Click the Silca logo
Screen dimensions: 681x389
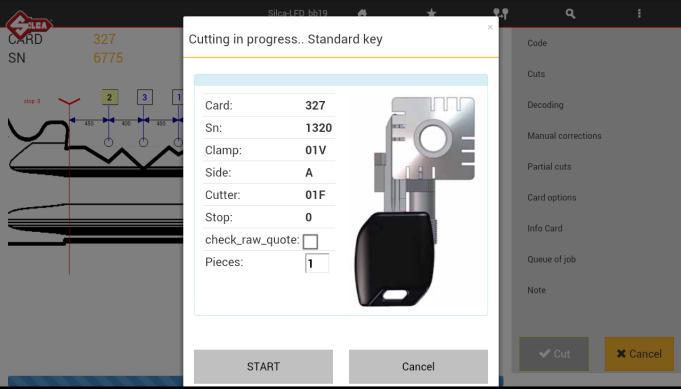(29, 26)
